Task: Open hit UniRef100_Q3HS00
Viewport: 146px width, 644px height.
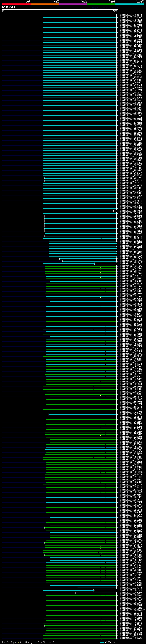Action: tap(131, 17)
